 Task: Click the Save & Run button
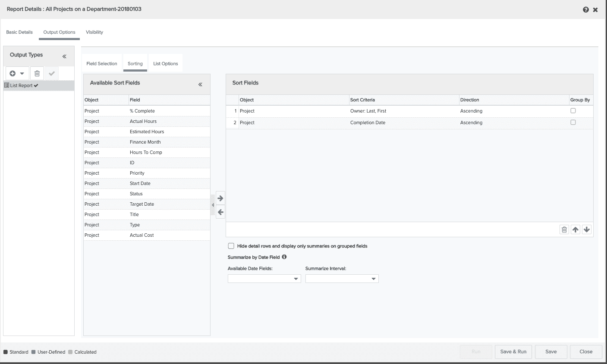tap(513, 351)
